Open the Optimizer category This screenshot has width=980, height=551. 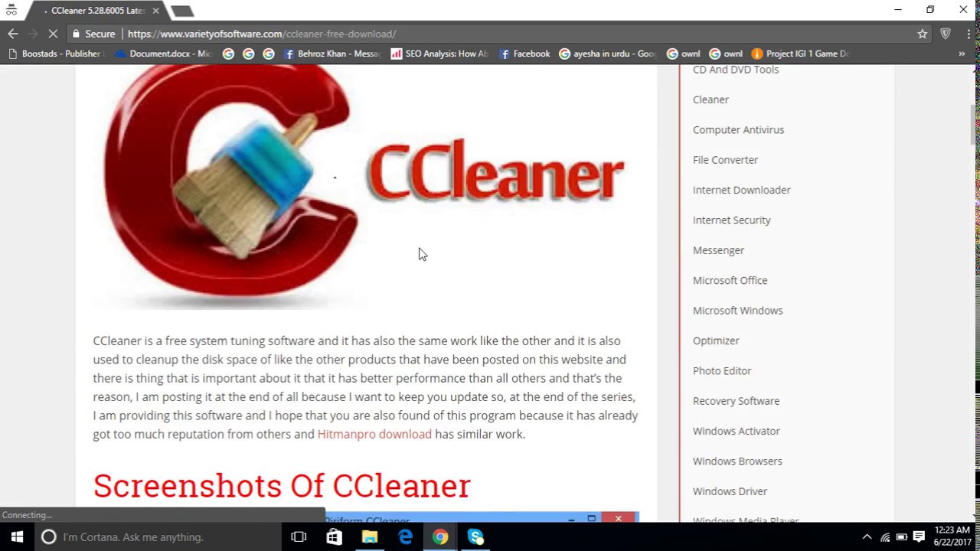coord(716,341)
